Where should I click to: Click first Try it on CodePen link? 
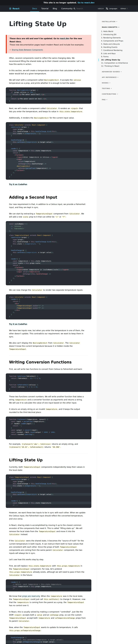click(18, 184)
